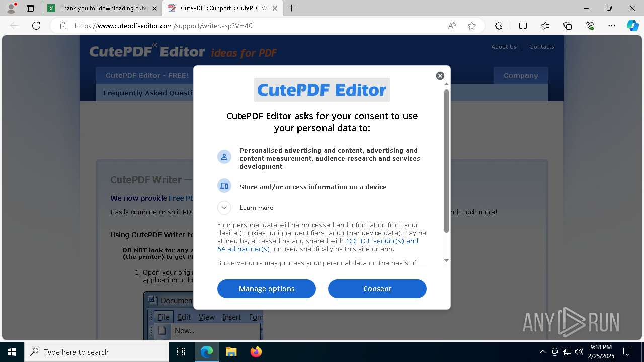The image size is (644, 362).
Task: Open Browser essentials heart icon
Action: (590, 26)
